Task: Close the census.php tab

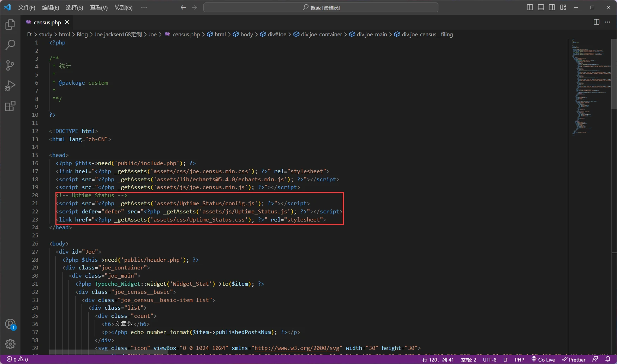Action: 67,22
